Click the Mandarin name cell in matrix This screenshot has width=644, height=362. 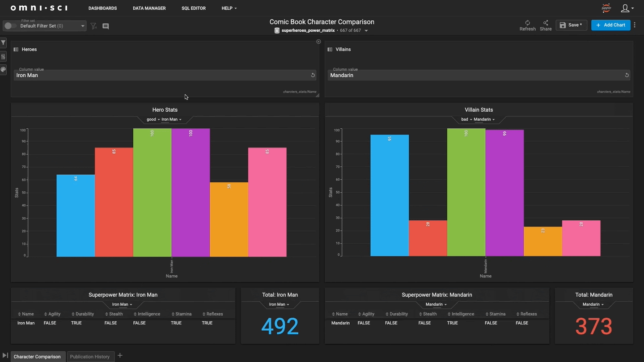[x=340, y=323]
